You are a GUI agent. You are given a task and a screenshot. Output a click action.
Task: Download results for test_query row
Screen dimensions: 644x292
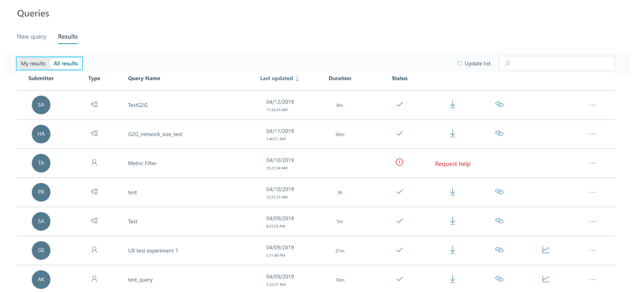[452, 279]
